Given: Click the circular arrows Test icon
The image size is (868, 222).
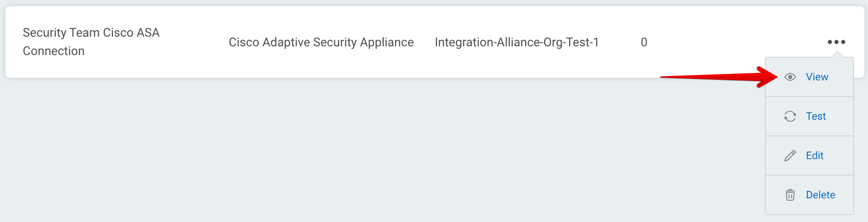Looking at the screenshot, I should [x=790, y=116].
